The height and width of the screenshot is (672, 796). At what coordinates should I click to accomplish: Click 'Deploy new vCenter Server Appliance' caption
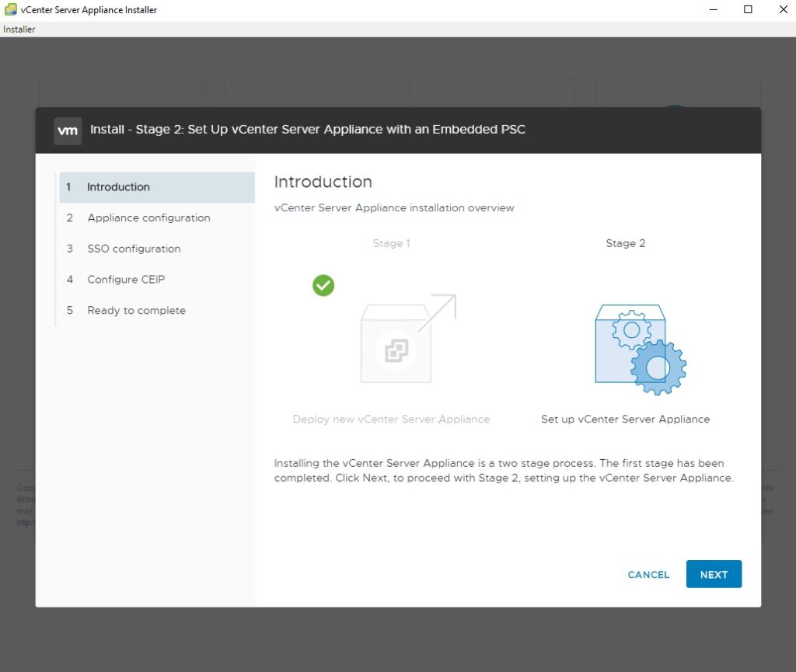point(391,420)
